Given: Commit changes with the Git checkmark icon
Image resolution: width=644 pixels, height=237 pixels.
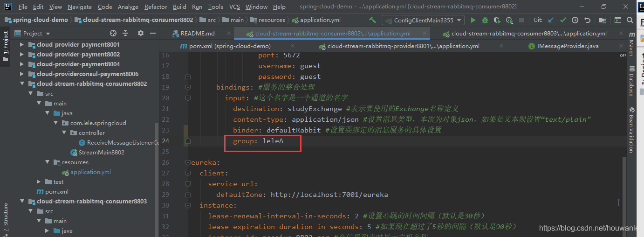Looking at the screenshot, I should [563, 20].
